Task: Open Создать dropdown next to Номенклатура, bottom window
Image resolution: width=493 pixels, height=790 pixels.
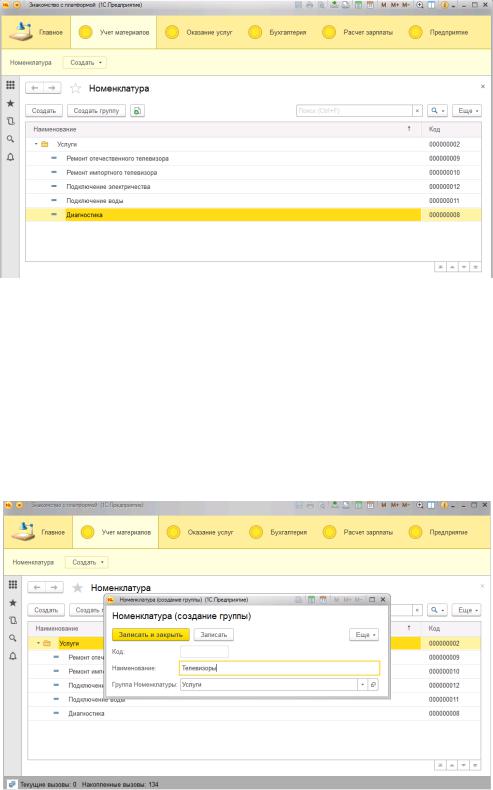Action: [87, 562]
